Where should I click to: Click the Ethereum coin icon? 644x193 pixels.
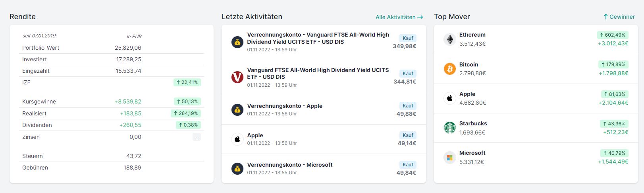449,39
